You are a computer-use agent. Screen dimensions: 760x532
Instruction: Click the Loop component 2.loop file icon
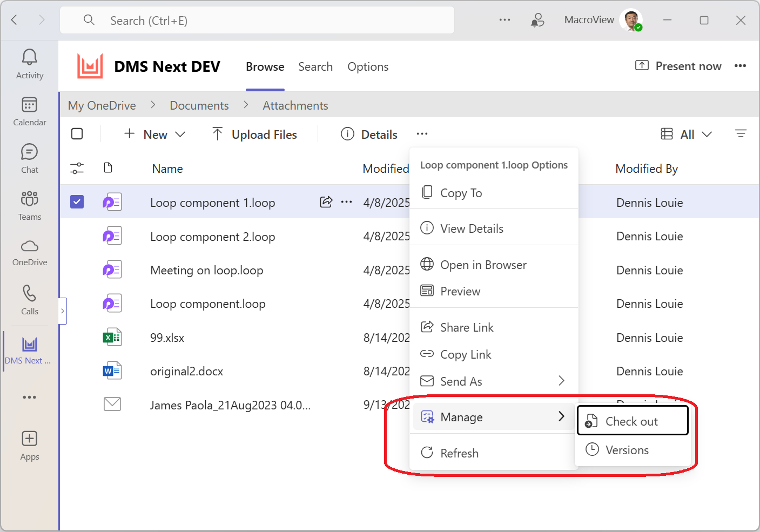coord(112,236)
